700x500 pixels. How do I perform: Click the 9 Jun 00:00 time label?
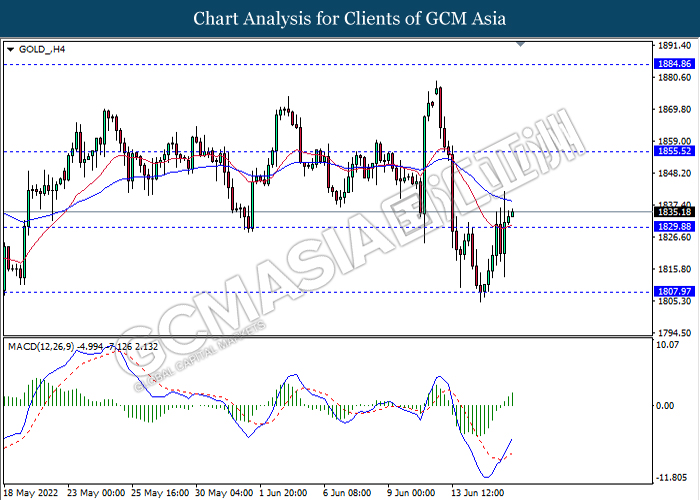[x=411, y=493]
